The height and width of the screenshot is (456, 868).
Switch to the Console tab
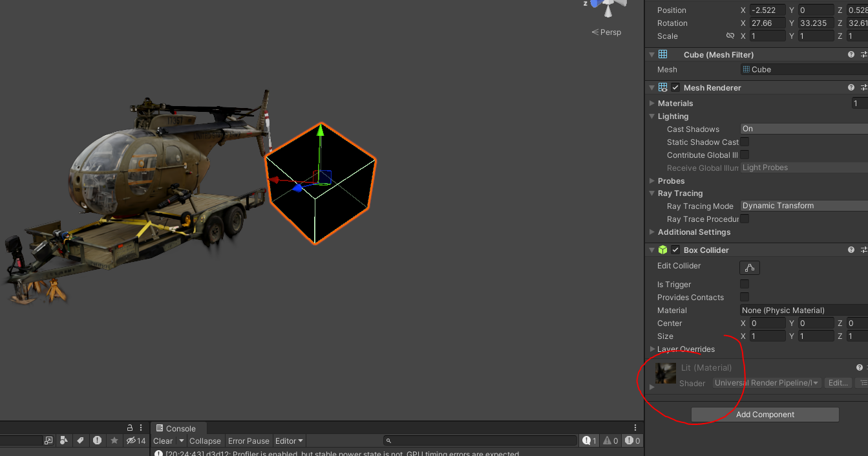(x=178, y=428)
